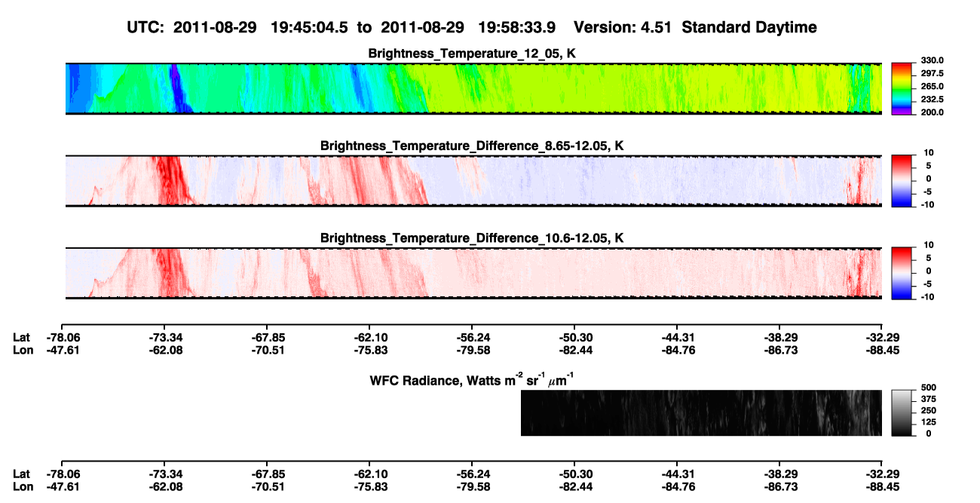Click the 'Brightness_Temperature_Difference_10.6-12.05, K' title

(x=472, y=238)
